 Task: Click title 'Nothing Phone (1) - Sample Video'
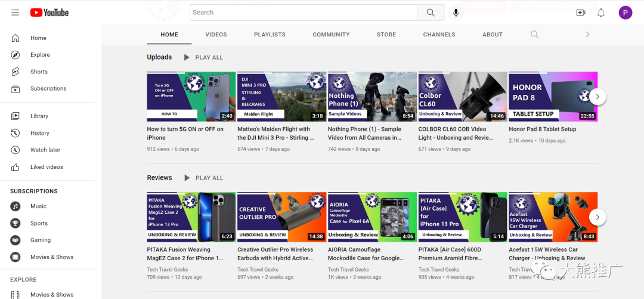click(365, 133)
